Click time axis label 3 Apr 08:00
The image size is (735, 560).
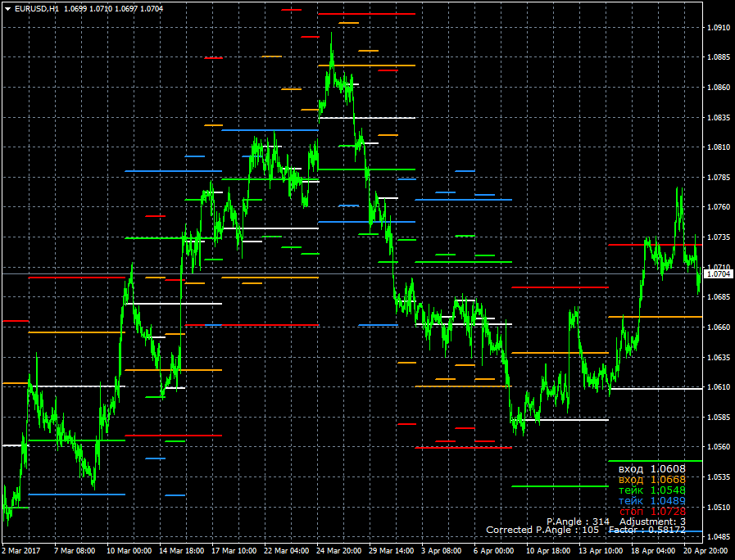coord(441,551)
